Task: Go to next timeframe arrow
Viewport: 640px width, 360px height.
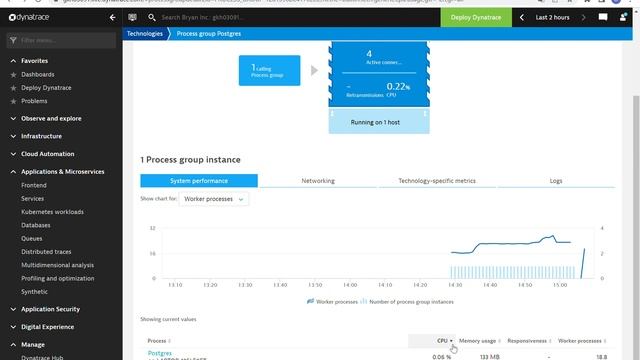Action: pos(583,18)
